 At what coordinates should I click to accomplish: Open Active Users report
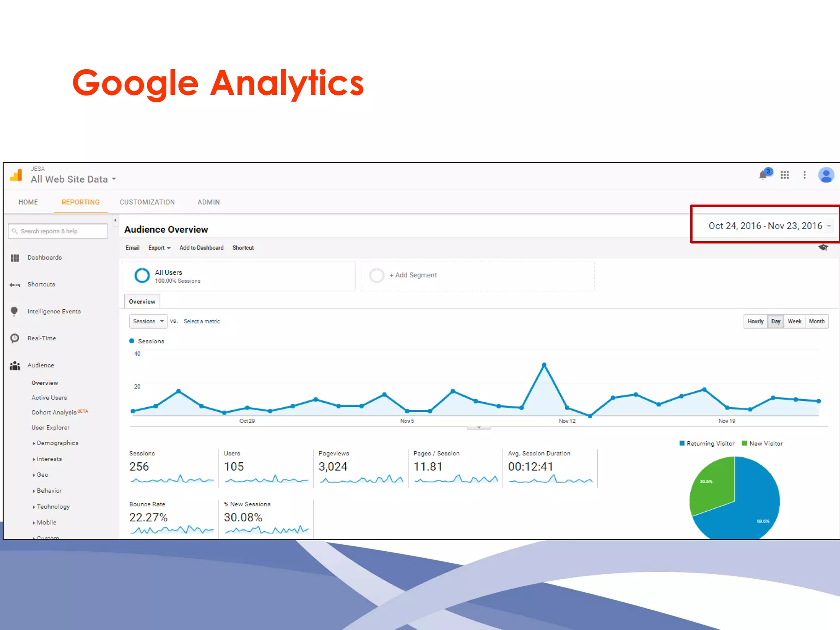49,398
